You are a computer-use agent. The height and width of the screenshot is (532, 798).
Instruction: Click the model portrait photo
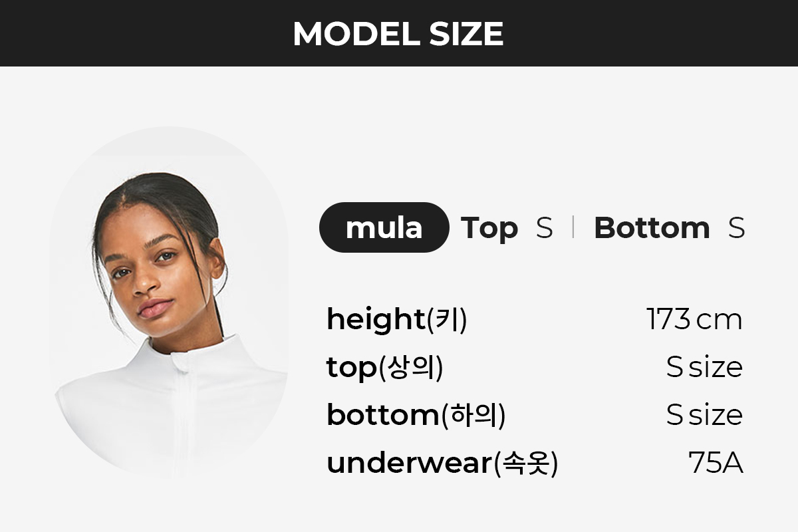click(171, 303)
